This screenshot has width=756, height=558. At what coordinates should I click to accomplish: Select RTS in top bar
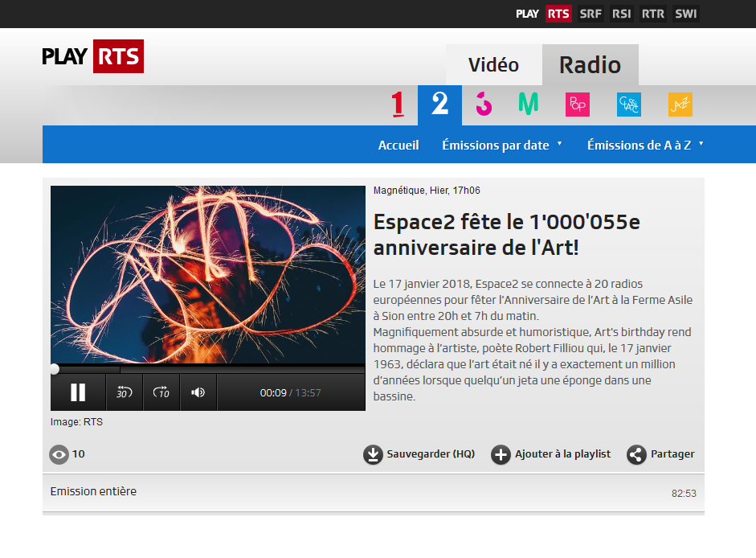pyautogui.click(x=558, y=14)
